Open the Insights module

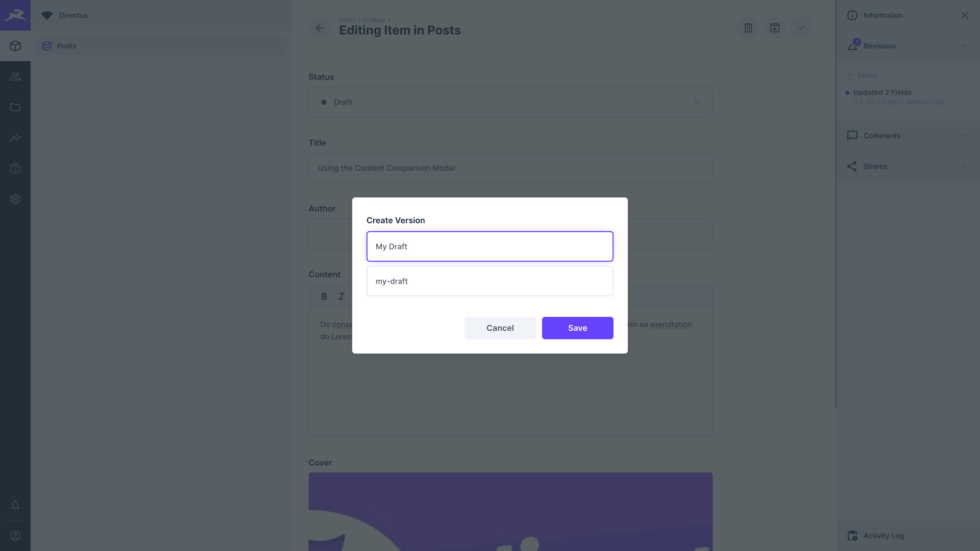point(15,138)
